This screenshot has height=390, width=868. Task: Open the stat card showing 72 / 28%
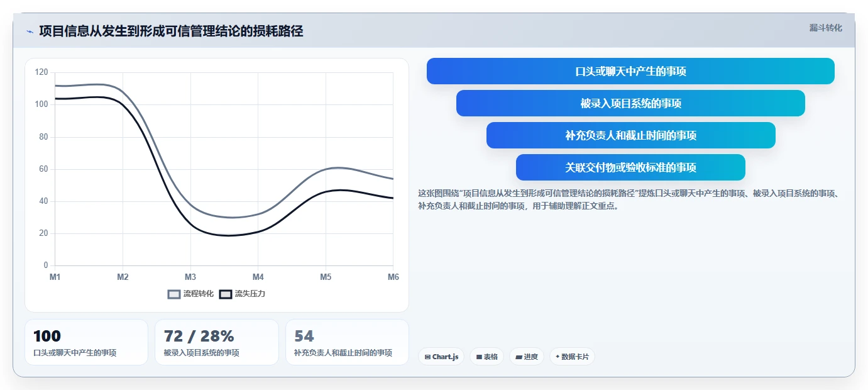[217, 342]
